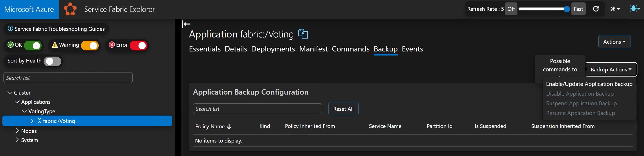
Task: Enable the Sort by Health switch
Action: [x=52, y=61]
